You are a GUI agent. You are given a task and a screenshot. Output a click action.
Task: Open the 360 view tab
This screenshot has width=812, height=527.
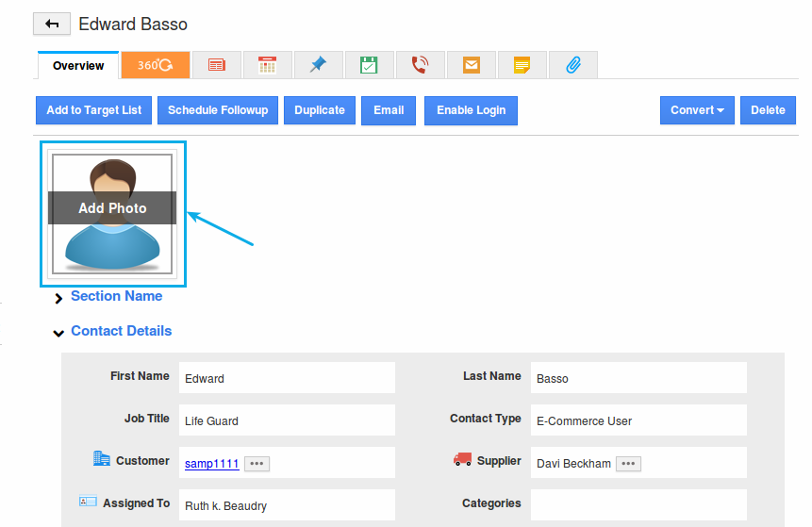point(155,65)
